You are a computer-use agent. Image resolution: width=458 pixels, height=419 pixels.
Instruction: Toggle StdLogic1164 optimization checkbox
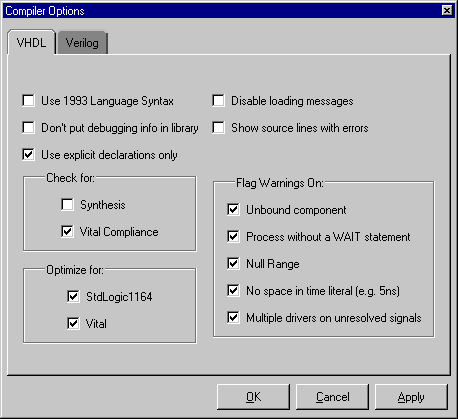coord(73,297)
